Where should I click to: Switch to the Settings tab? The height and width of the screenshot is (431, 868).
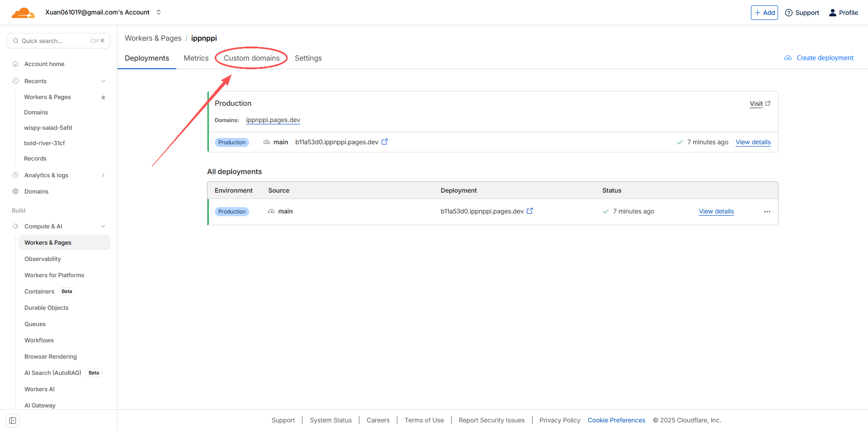point(308,58)
